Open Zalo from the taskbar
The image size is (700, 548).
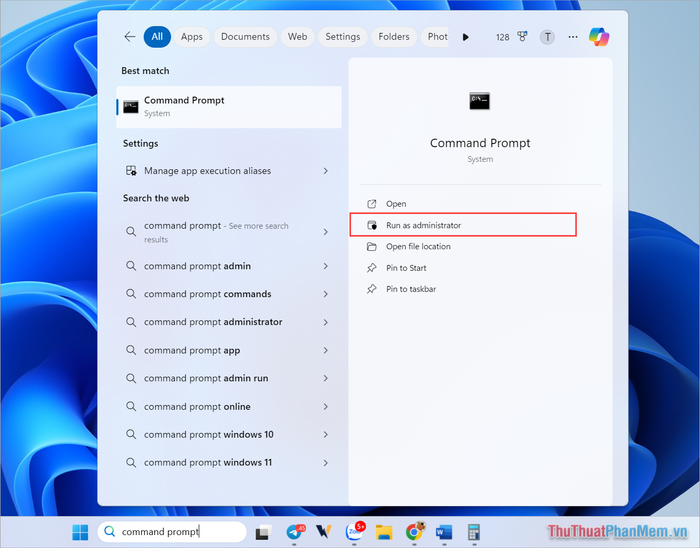[354, 531]
